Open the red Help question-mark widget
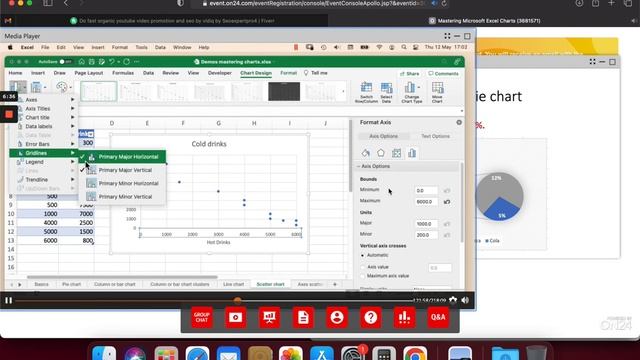This screenshot has width=640, height=360. click(x=371, y=317)
